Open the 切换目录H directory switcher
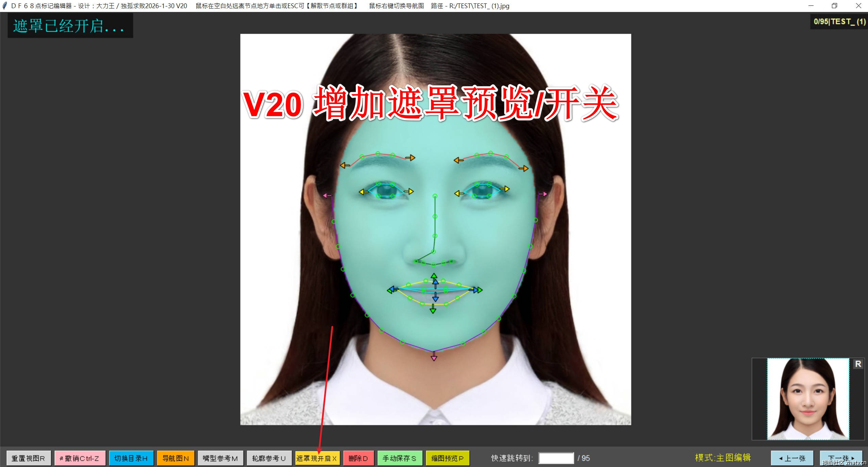Viewport: 868px width, 467px height. [x=132, y=458]
